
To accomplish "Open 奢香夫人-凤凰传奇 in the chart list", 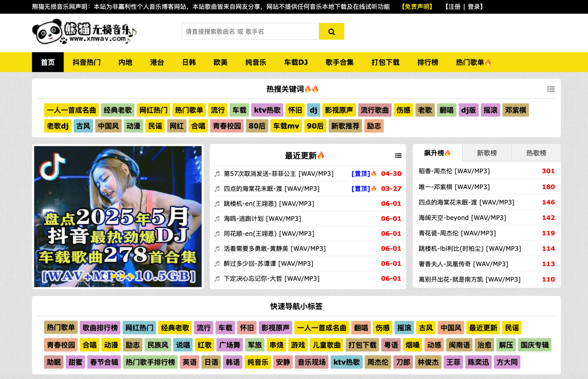I will tap(463, 264).
